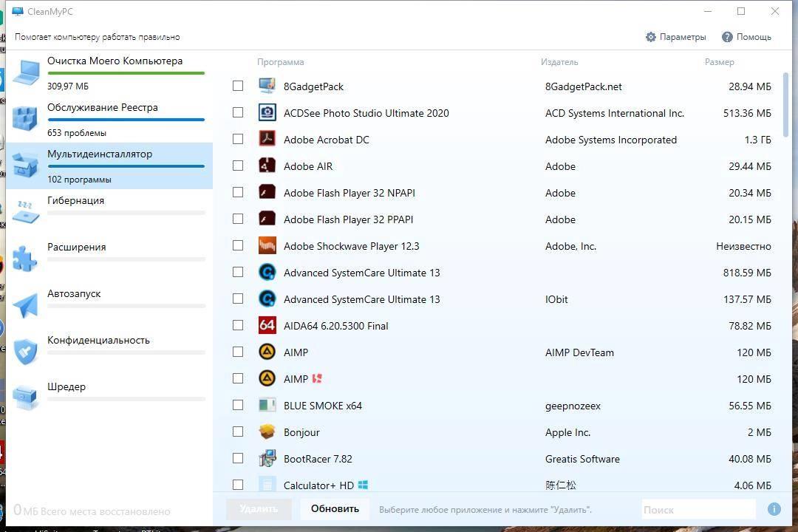Open the Конфиденциальность section

pyautogui.click(x=109, y=352)
